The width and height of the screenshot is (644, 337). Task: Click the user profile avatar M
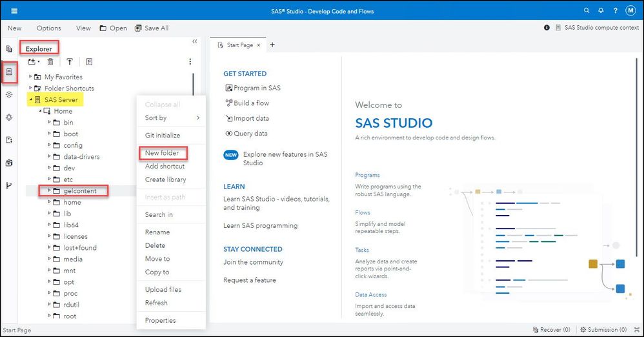pyautogui.click(x=630, y=11)
